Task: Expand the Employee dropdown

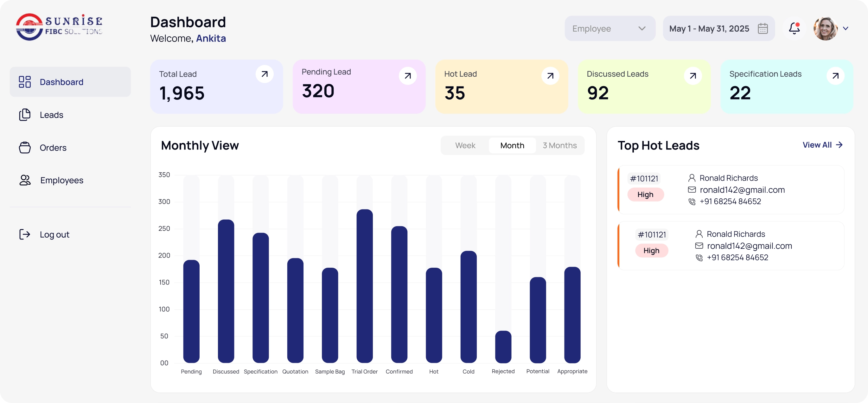Action: [610, 29]
